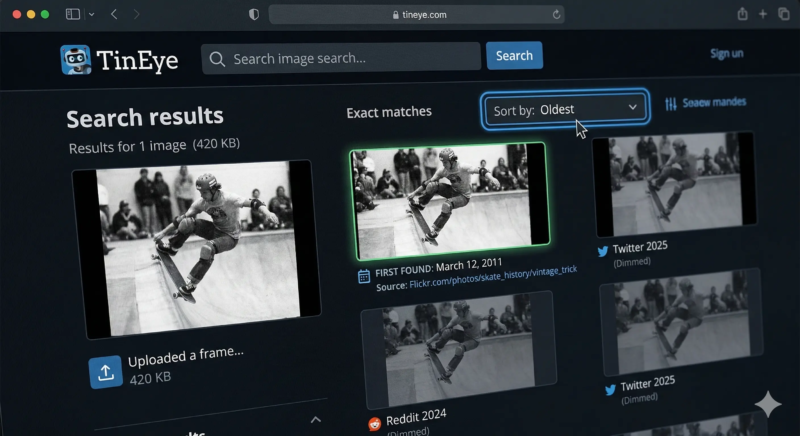Click the 'Uploaded a frame...' text
Image resolution: width=800 pixels, height=436 pixels.
pos(186,356)
